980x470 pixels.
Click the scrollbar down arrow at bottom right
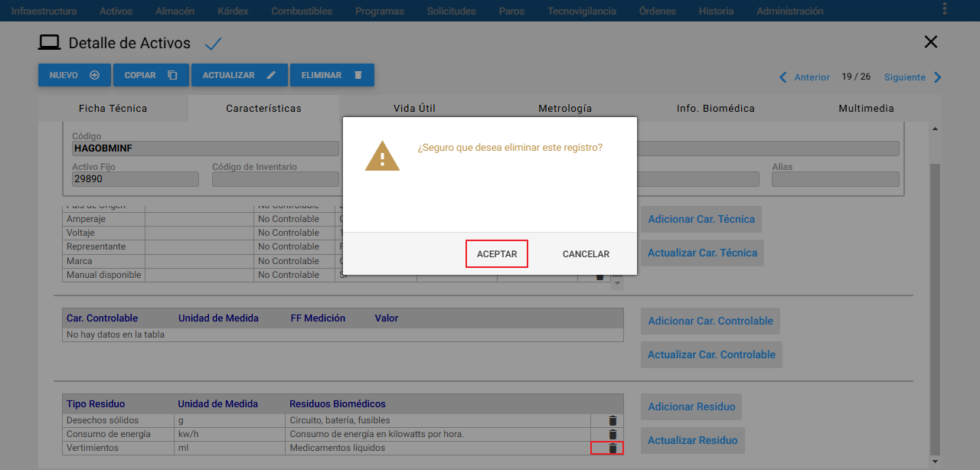pos(935,462)
